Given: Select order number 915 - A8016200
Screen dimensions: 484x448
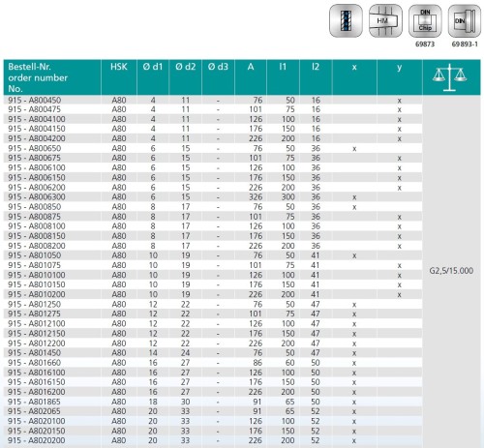Looking at the screenshot, I should [x=37, y=392].
